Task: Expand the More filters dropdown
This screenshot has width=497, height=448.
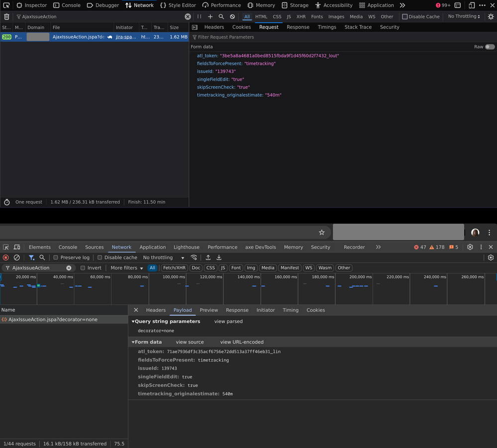Action: pyautogui.click(x=126, y=268)
